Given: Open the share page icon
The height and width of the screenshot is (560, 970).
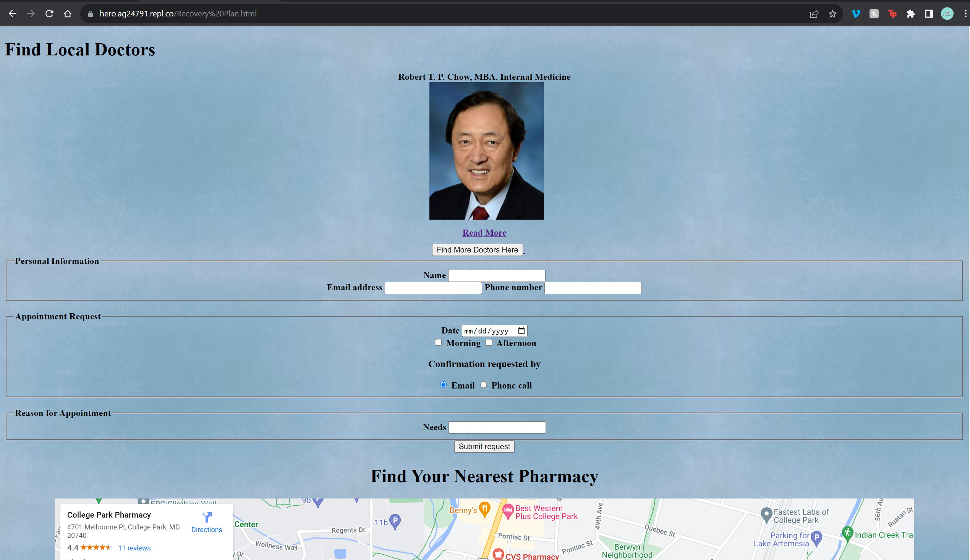Looking at the screenshot, I should click(x=814, y=14).
